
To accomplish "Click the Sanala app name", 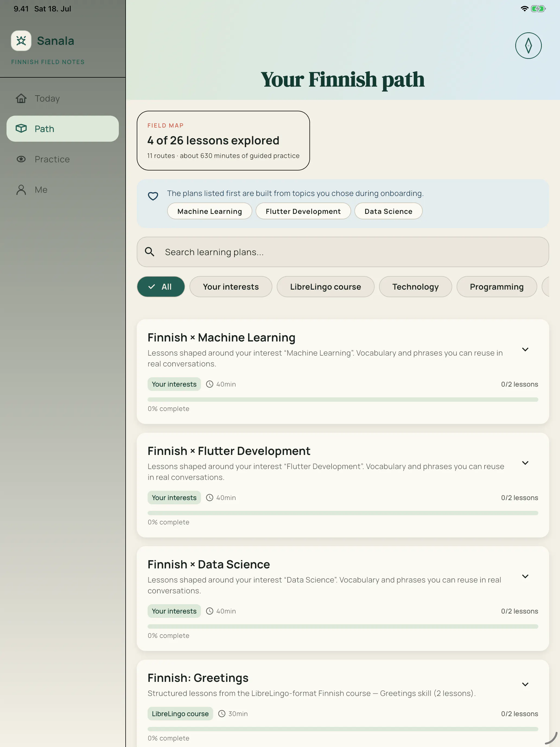I will (55, 41).
